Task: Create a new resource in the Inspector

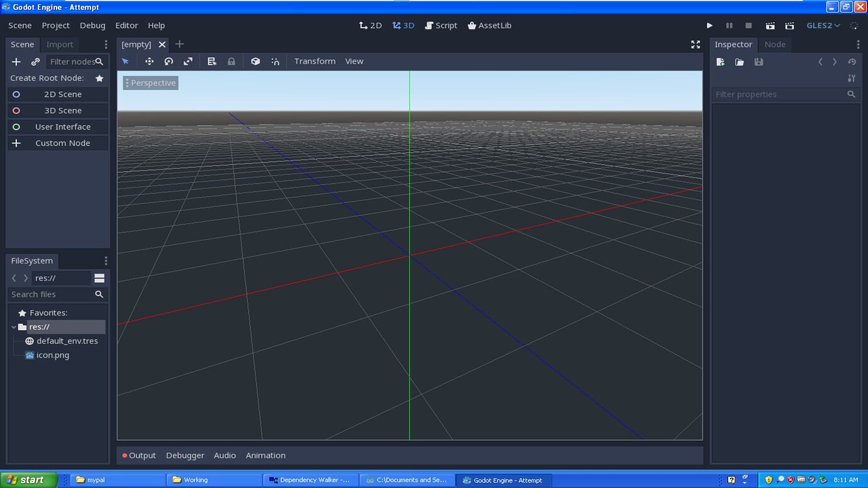Action: point(720,62)
